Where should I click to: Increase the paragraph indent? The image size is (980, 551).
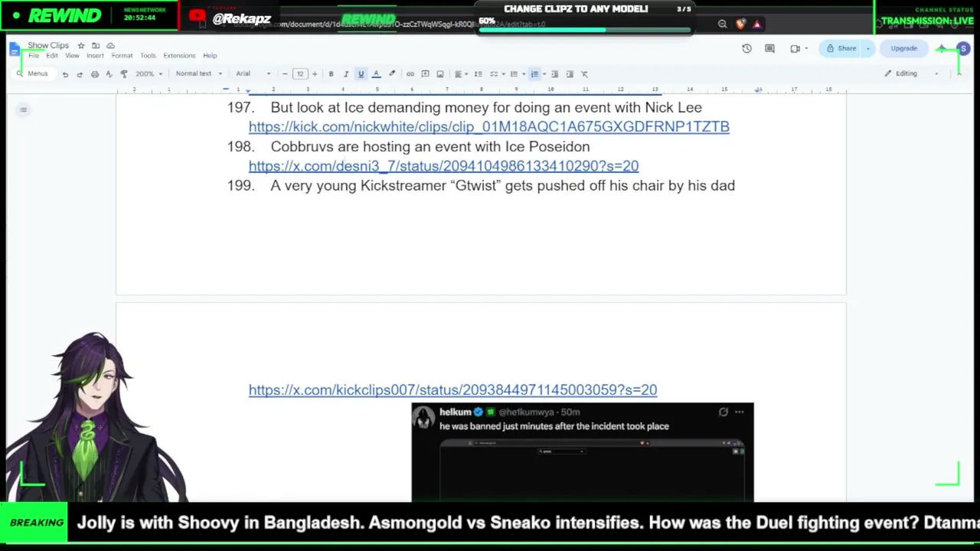coord(570,74)
